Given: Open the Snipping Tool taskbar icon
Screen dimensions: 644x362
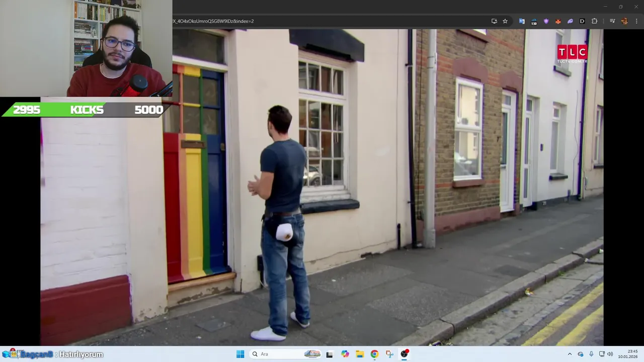Looking at the screenshot, I should point(389,354).
